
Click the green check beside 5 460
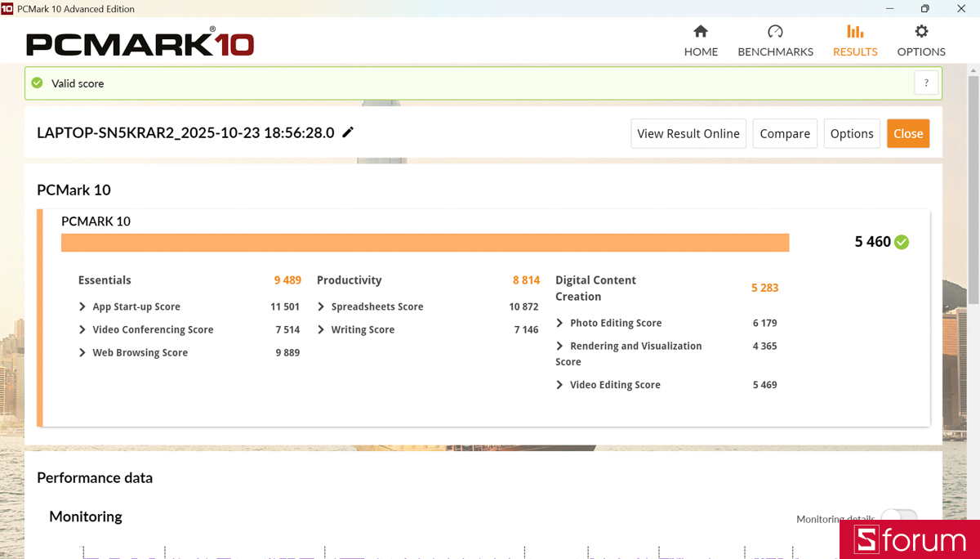[x=902, y=242]
